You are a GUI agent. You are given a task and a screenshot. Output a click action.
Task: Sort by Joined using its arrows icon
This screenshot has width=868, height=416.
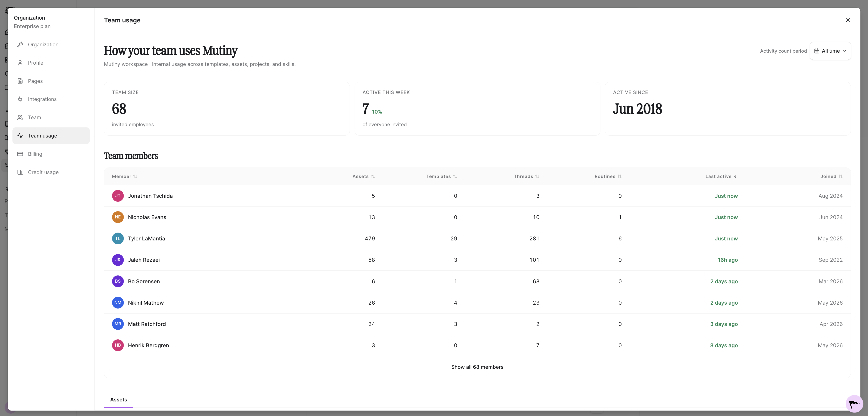840,176
